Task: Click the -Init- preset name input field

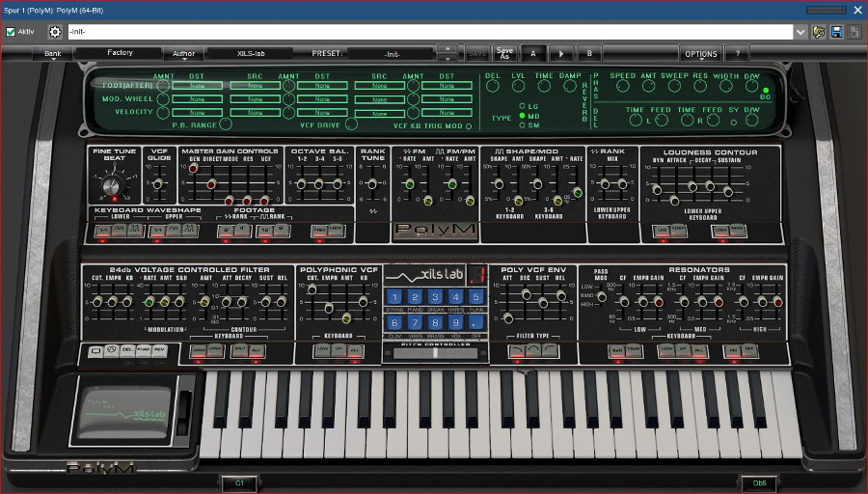Action: [431, 32]
